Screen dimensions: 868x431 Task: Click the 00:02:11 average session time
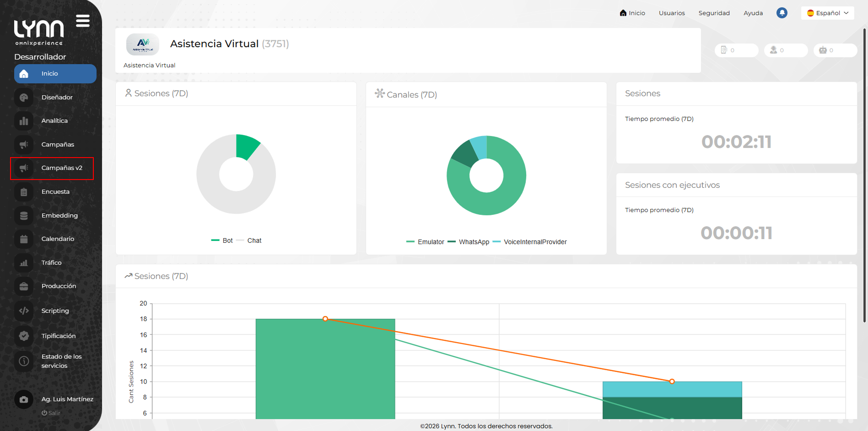point(737,142)
